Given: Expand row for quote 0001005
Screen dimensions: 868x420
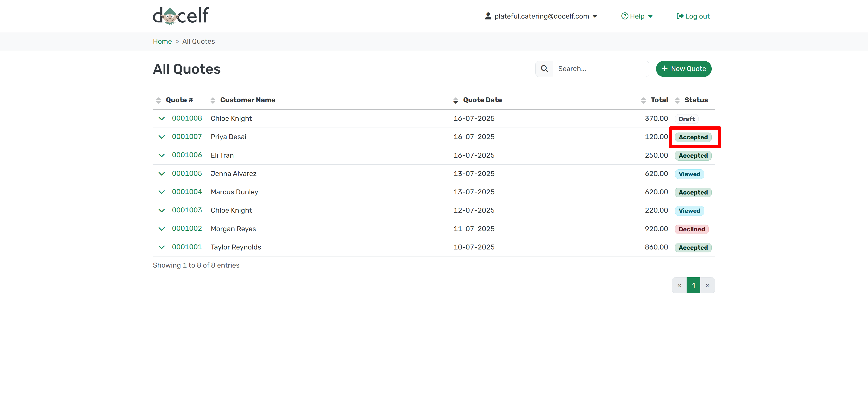Looking at the screenshot, I should point(161,174).
